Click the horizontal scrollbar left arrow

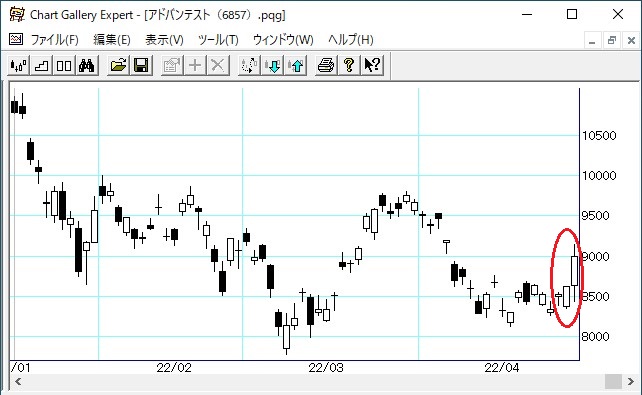(18, 381)
